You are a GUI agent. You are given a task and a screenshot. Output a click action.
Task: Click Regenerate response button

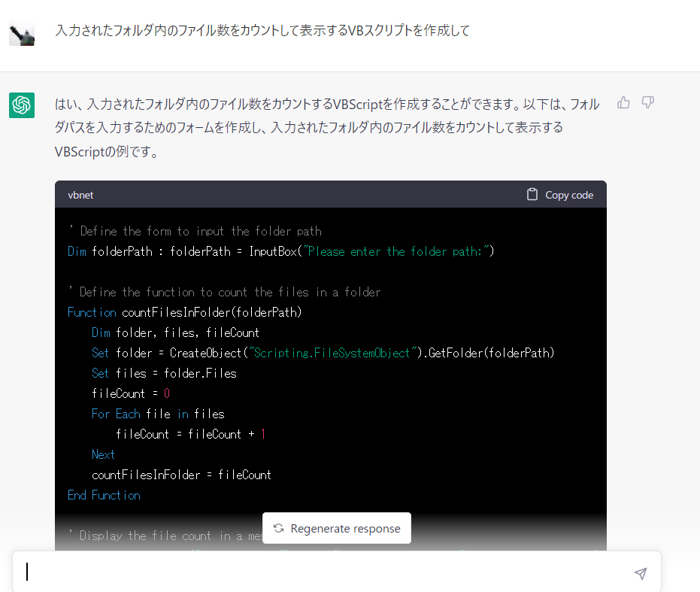[x=337, y=528]
